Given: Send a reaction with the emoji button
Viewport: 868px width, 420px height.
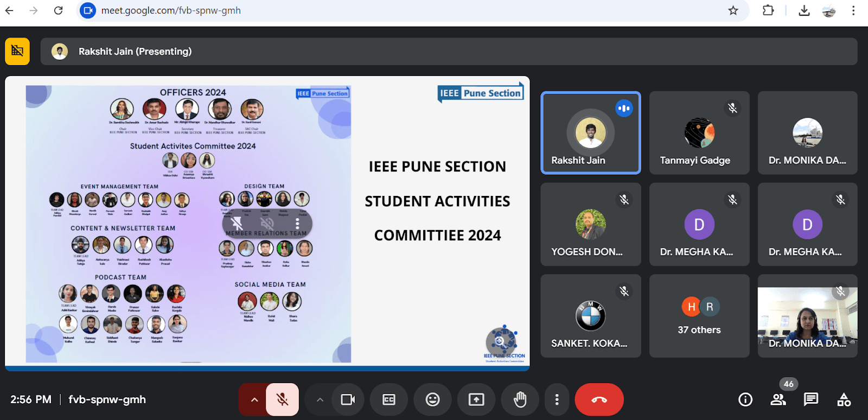Looking at the screenshot, I should coord(432,400).
